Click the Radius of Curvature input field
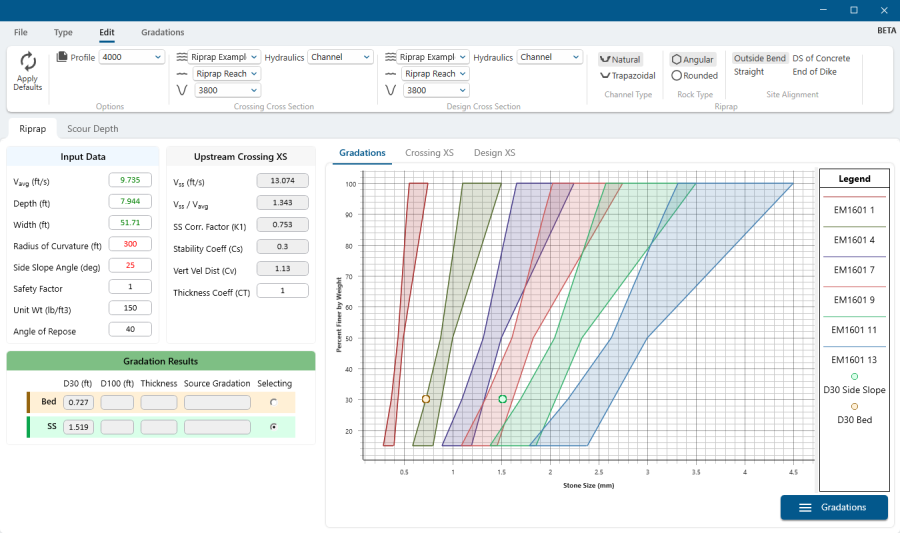Screen dimensions: 900x533 (130, 245)
